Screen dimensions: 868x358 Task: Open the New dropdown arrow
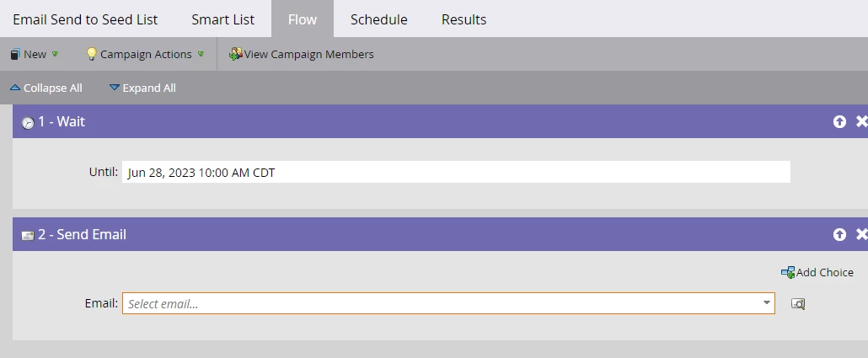coord(55,54)
